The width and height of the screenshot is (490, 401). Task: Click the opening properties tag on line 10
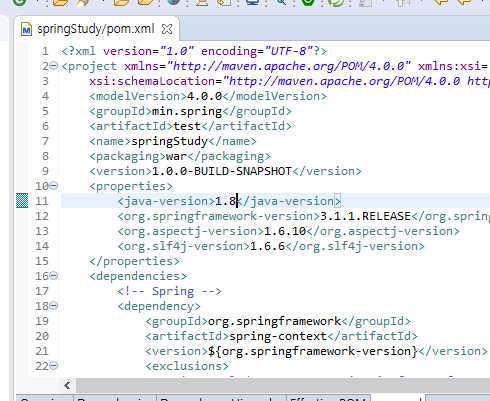131,186
